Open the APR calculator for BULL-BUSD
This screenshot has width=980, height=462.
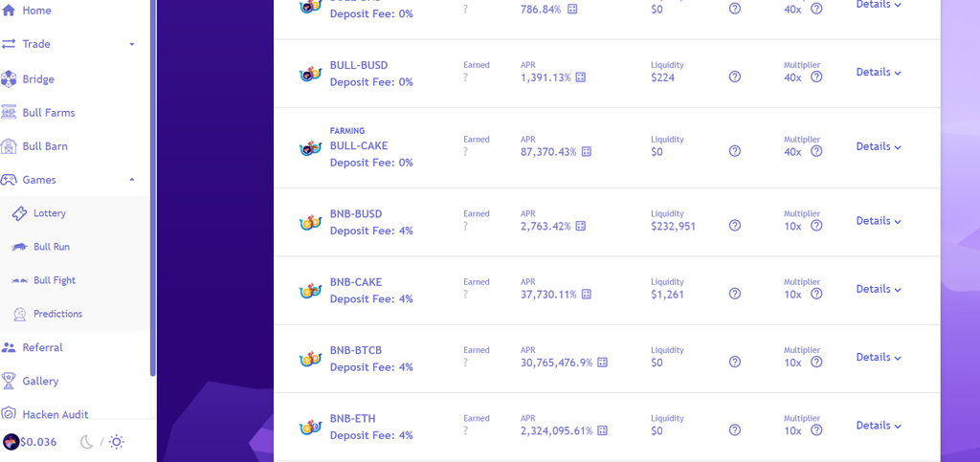[581, 77]
